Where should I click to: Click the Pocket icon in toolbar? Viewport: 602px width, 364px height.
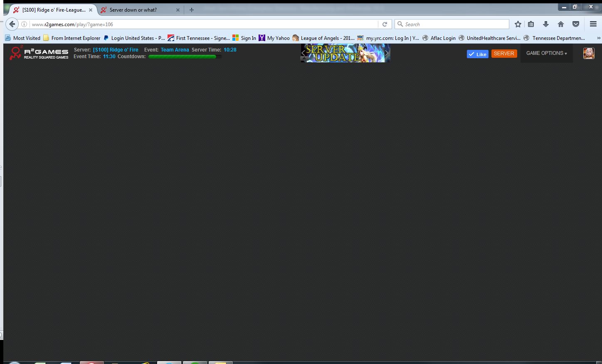pyautogui.click(x=576, y=24)
